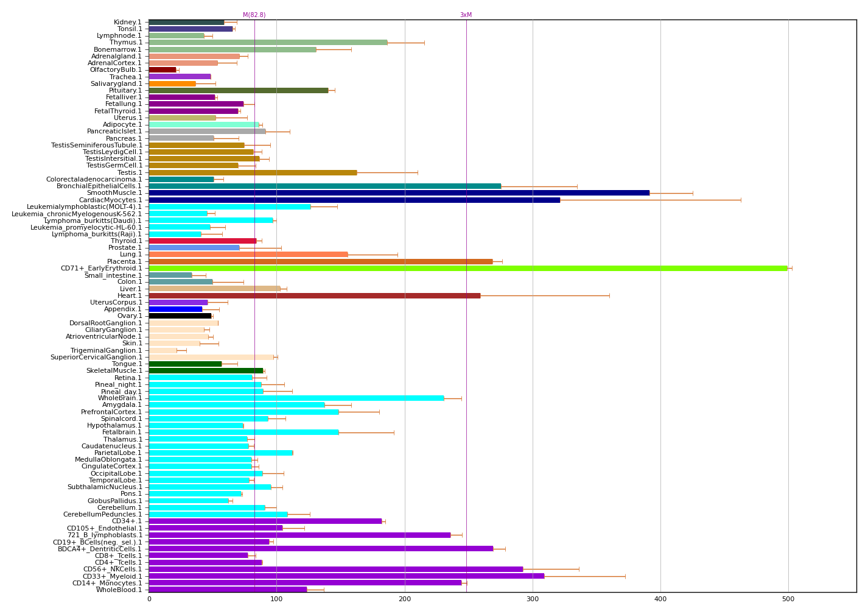Click the CD71+_EarlyErythroid.1 lime green bar

pos(467,268)
